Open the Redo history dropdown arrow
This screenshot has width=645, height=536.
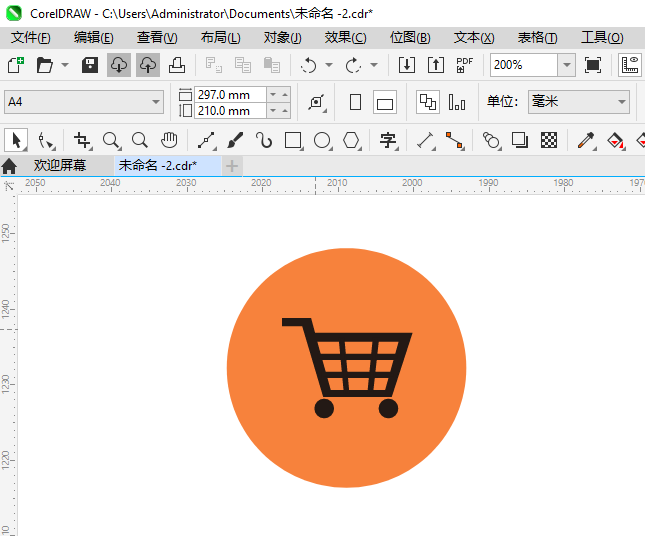(374, 65)
